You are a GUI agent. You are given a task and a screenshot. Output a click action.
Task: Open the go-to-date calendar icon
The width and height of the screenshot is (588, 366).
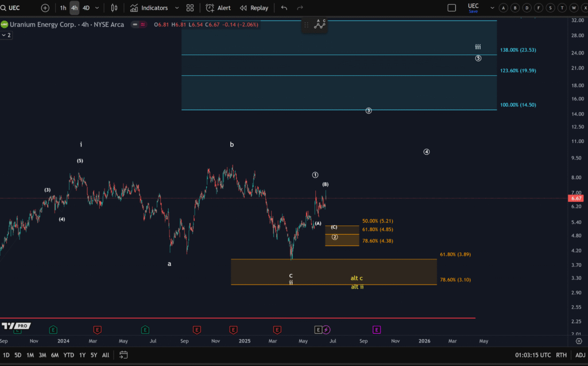pos(123,355)
